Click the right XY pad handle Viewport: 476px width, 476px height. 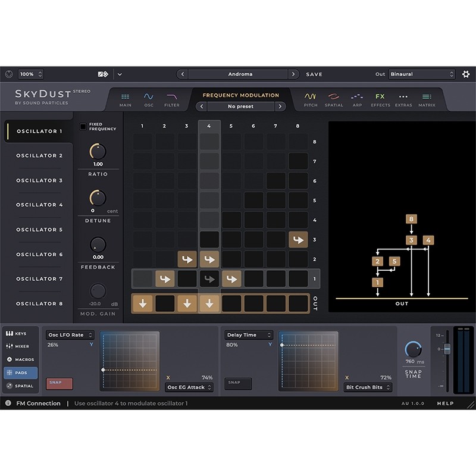point(281,345)
